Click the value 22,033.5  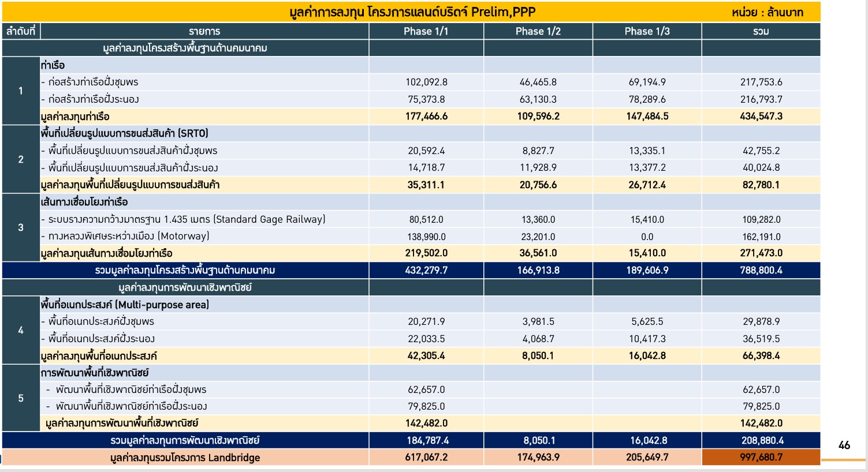pos(426,339)
